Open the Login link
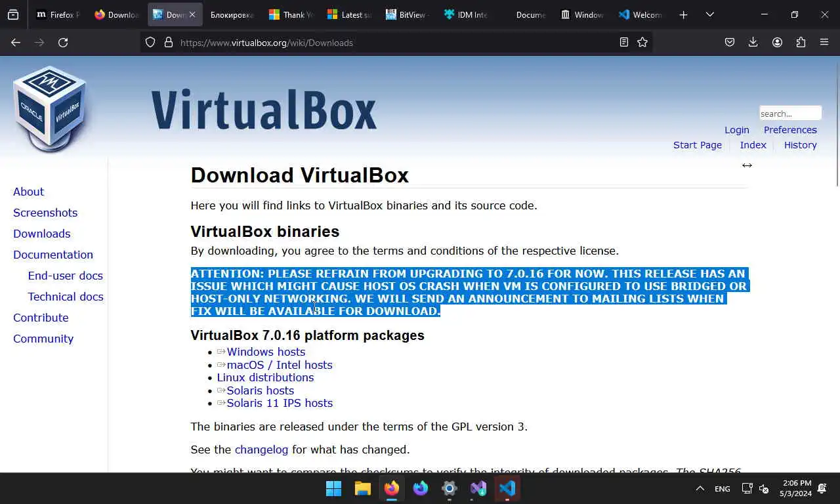This screenshot has height=504, width=840. pyautogui.click(x=736, y=130)
